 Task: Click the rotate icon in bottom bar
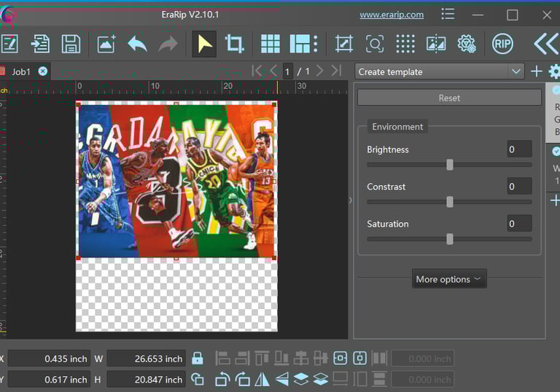pos(223,379)
